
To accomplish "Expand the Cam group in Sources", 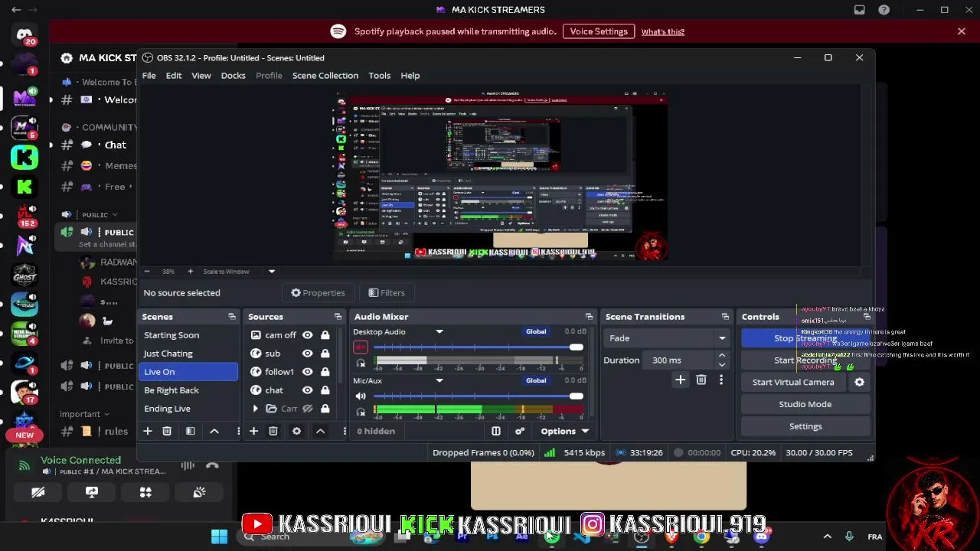I will (x=256, y=409).
